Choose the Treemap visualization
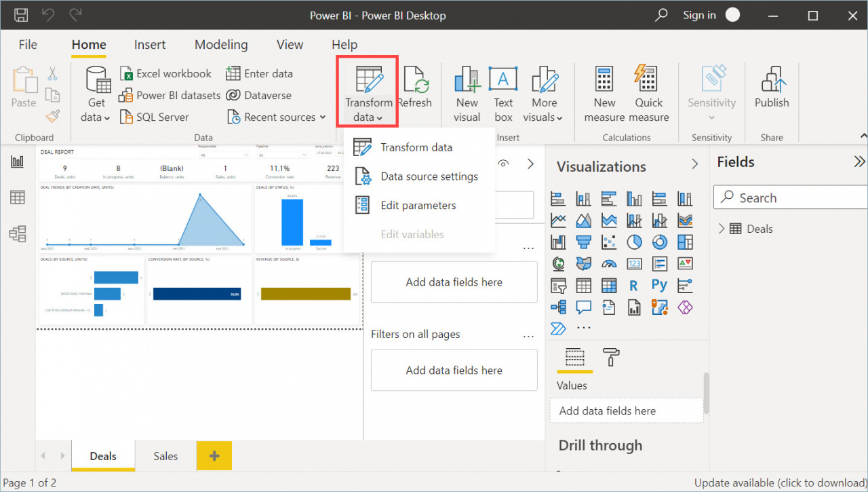 tap(684, 242)
